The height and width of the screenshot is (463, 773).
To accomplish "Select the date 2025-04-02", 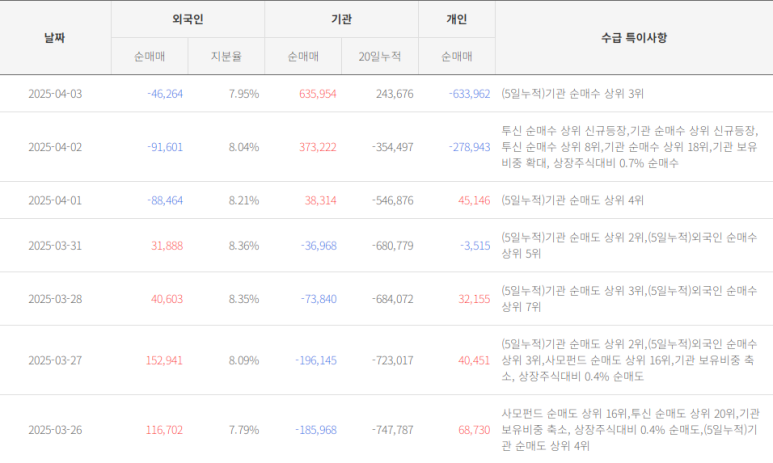I will tap(55, 147).
